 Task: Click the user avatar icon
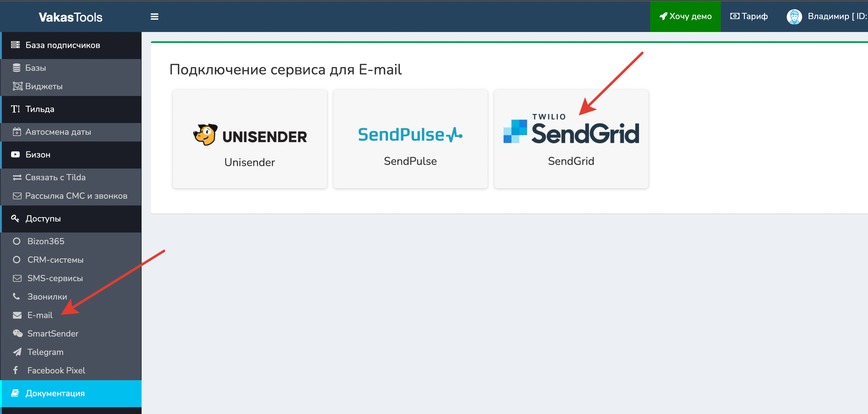[794, 17]
